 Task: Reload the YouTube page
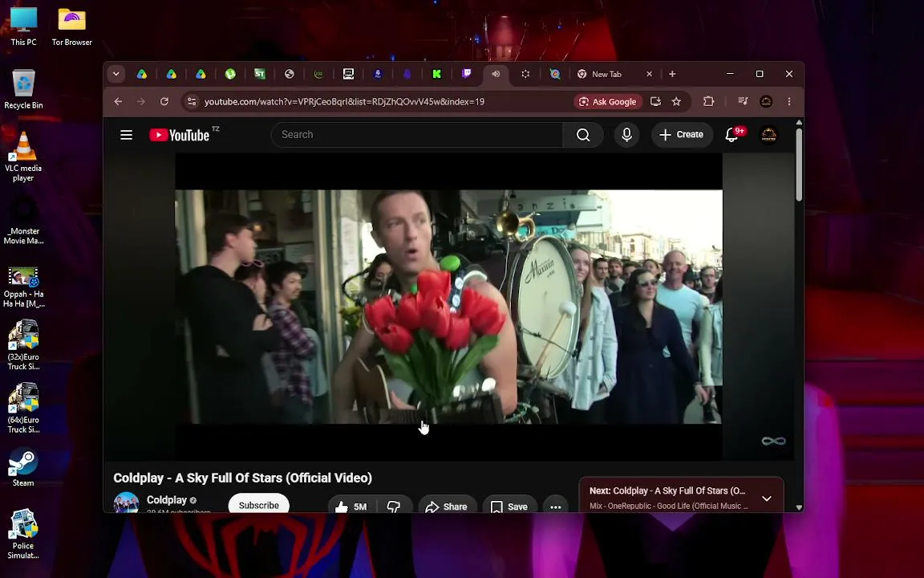click(164, 101)
